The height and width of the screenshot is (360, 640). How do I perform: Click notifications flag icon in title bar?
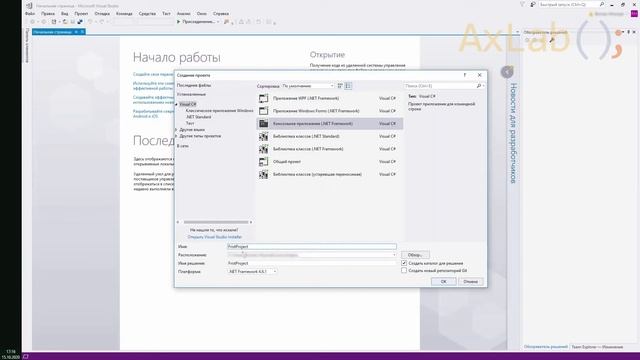[x=522, y=4]
